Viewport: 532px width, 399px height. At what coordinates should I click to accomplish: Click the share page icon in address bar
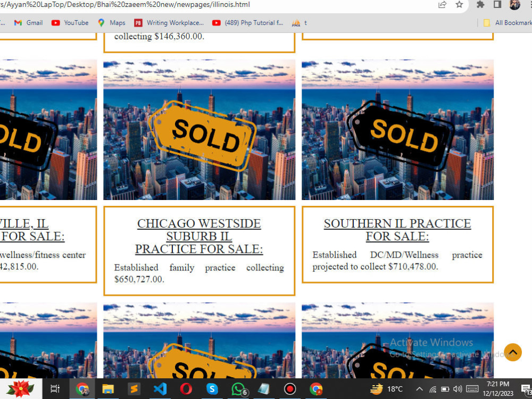[x=443, y=5]
